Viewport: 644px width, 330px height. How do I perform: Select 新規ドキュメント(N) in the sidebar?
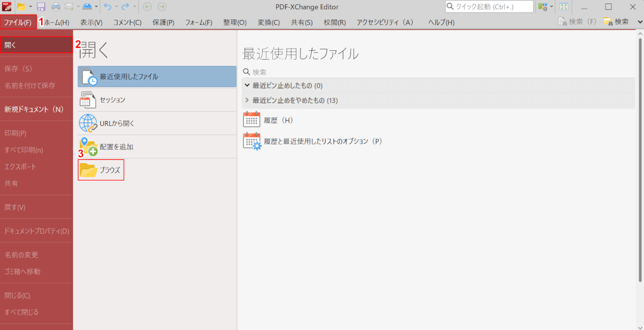pos(36,110)
